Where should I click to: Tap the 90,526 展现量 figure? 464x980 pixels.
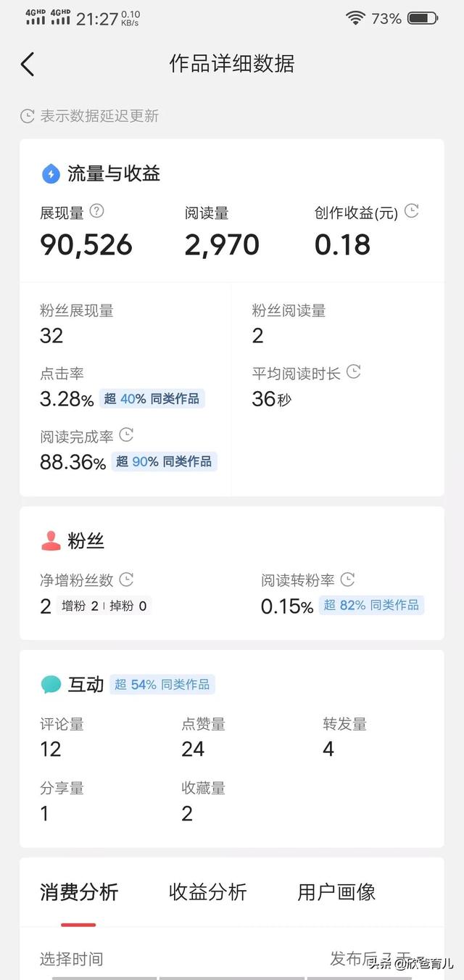(x=86, y=245)
